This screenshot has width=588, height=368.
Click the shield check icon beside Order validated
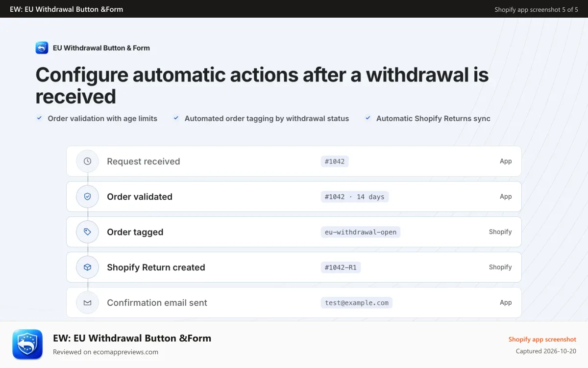(88, 196)
